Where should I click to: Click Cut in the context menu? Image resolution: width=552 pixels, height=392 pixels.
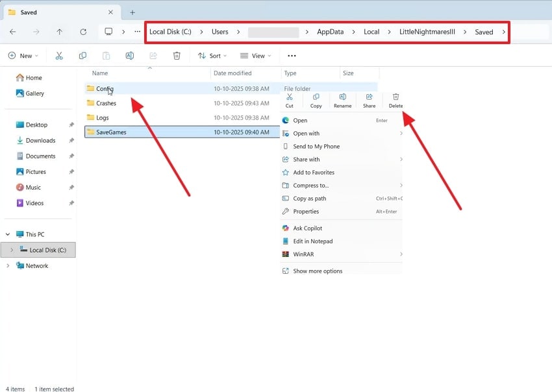click(290, 101)
